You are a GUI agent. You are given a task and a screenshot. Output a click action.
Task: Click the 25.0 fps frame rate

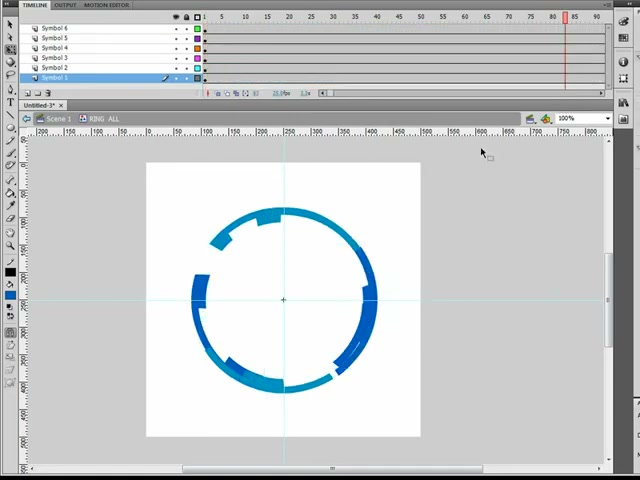pos(281,93)
